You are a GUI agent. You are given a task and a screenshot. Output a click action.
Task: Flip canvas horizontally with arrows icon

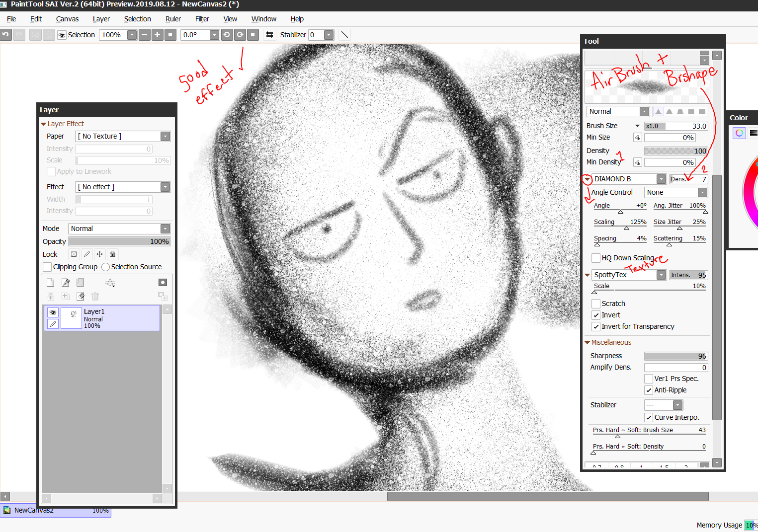[x=269, y=35]
